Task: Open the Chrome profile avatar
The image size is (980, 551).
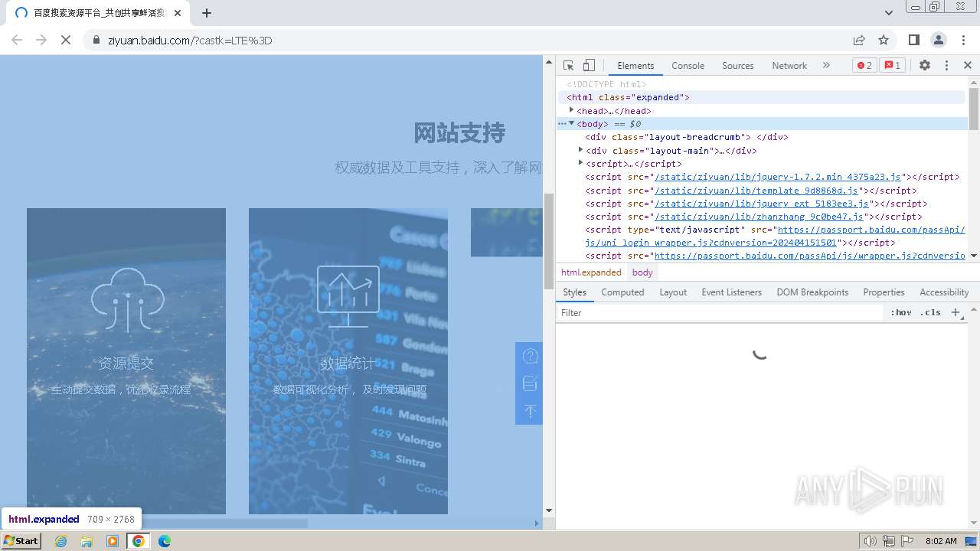Action: (x=938, y=40)
